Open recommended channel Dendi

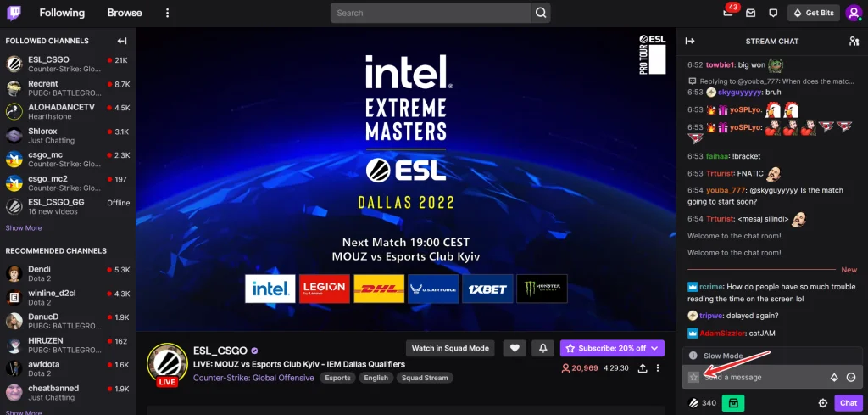68,274
